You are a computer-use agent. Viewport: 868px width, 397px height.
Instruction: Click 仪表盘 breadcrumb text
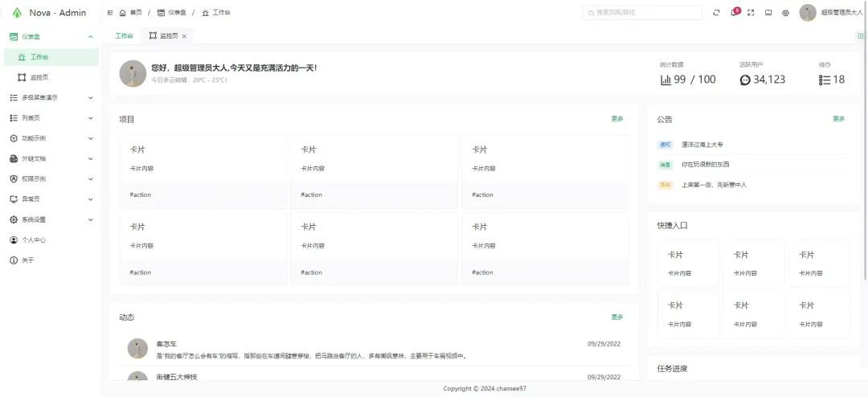pos(177,12)
